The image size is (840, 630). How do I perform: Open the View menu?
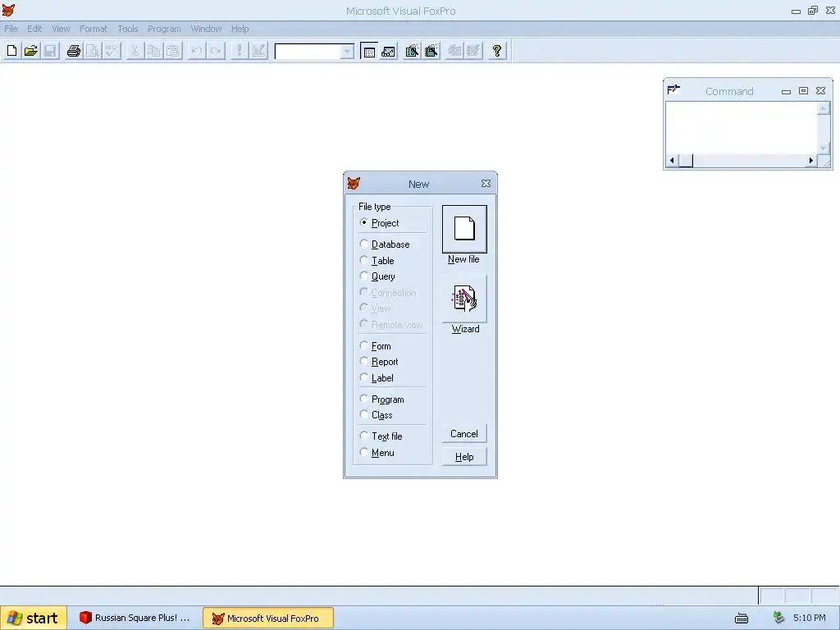click(x=61, y=29)
